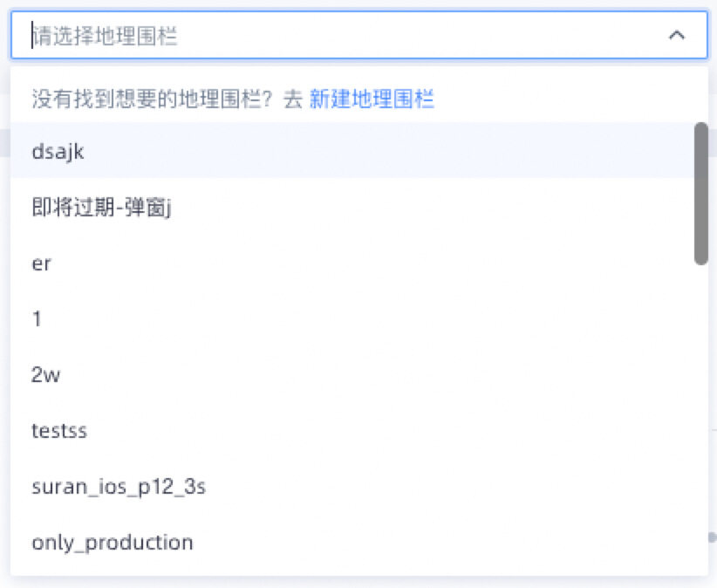The width and height of the screenshot is (717, 588).
Task: Open the 新建地理围栏 link
Action: click(x=372, y=99)
